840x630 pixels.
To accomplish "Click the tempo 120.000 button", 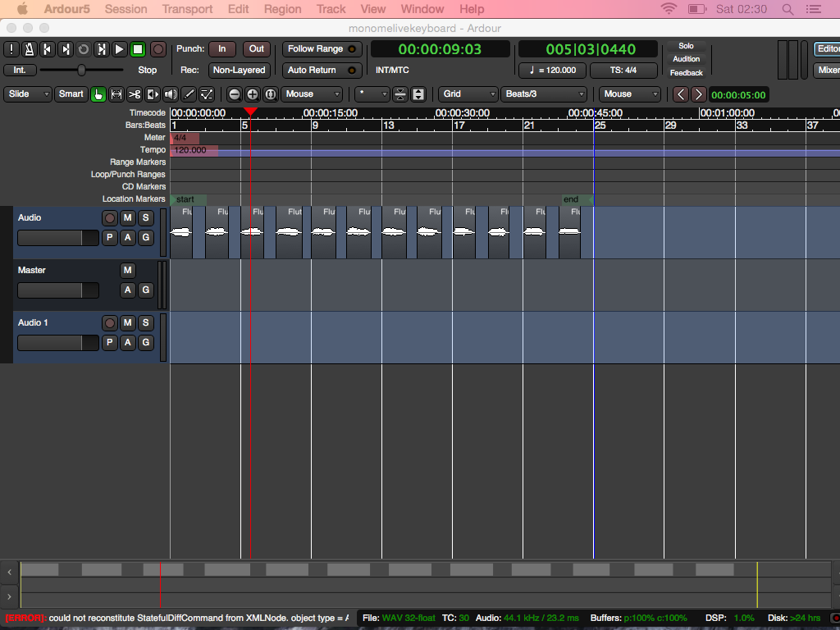I will [x=552, y=71].
